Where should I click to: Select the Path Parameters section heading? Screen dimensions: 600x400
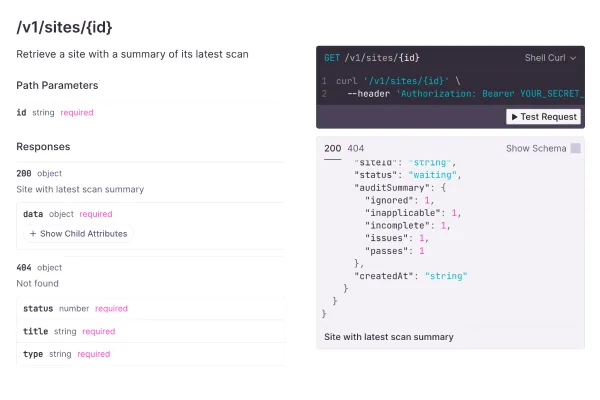pyautogui.click(x=57, y=86)
